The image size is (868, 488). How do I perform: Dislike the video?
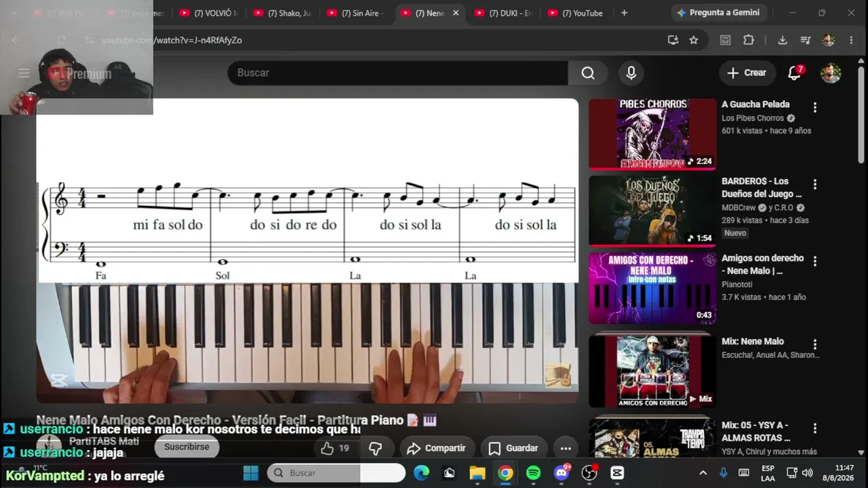tap(375, 448)
